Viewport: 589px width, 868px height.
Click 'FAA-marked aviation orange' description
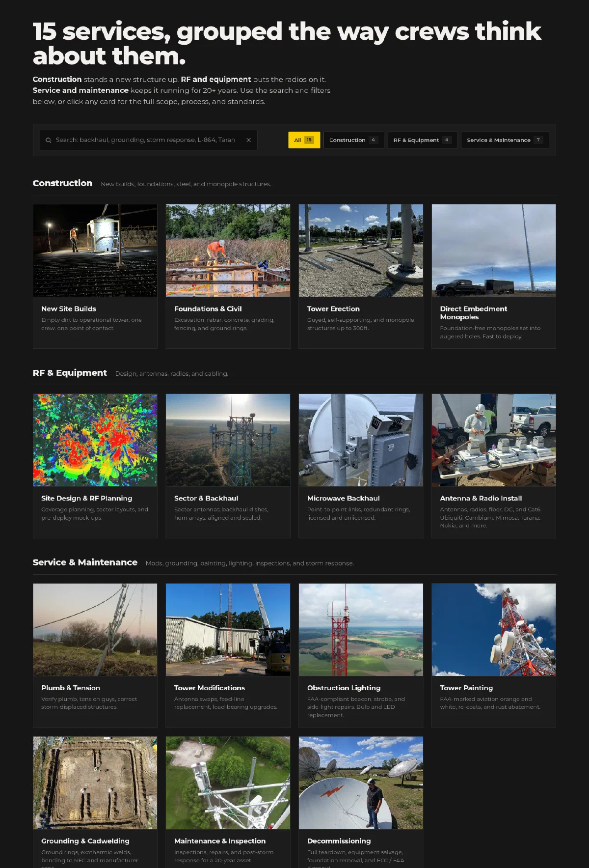pos(490,703)
